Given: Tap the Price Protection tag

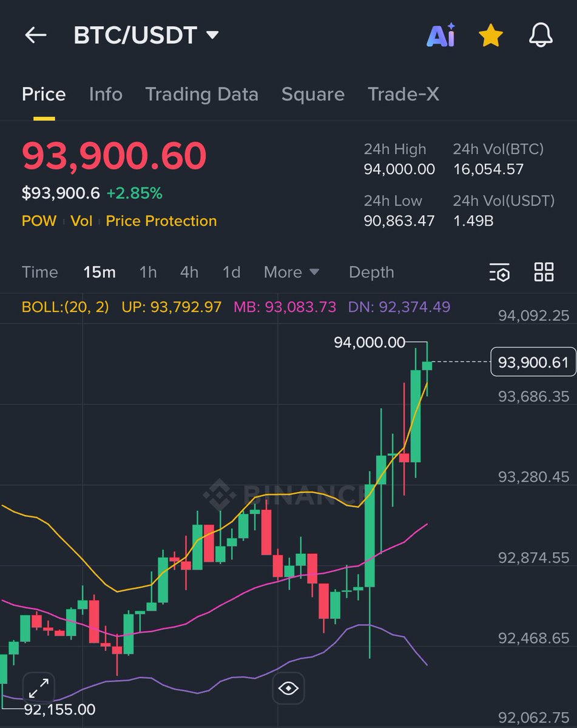Looking at the screenshot, I should (x=161, y=221).
